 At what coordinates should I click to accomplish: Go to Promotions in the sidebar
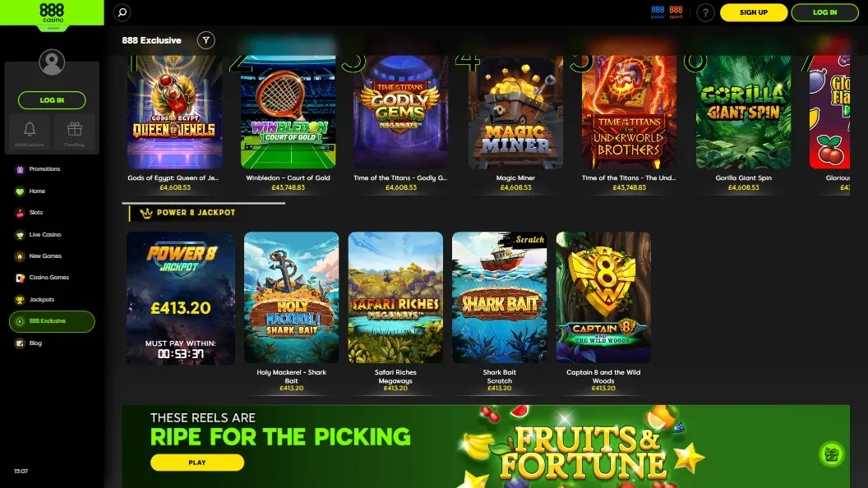[x=45, y=168]
